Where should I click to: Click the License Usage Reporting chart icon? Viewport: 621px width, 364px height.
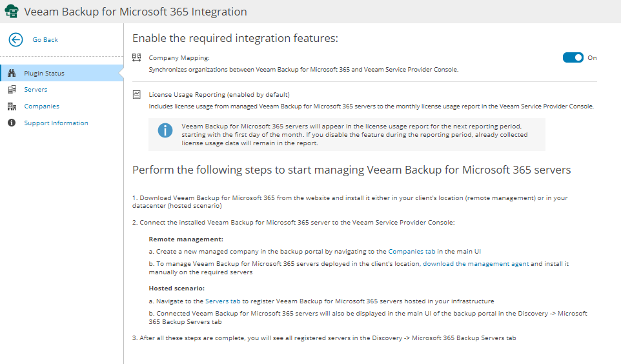coord(136,94)
